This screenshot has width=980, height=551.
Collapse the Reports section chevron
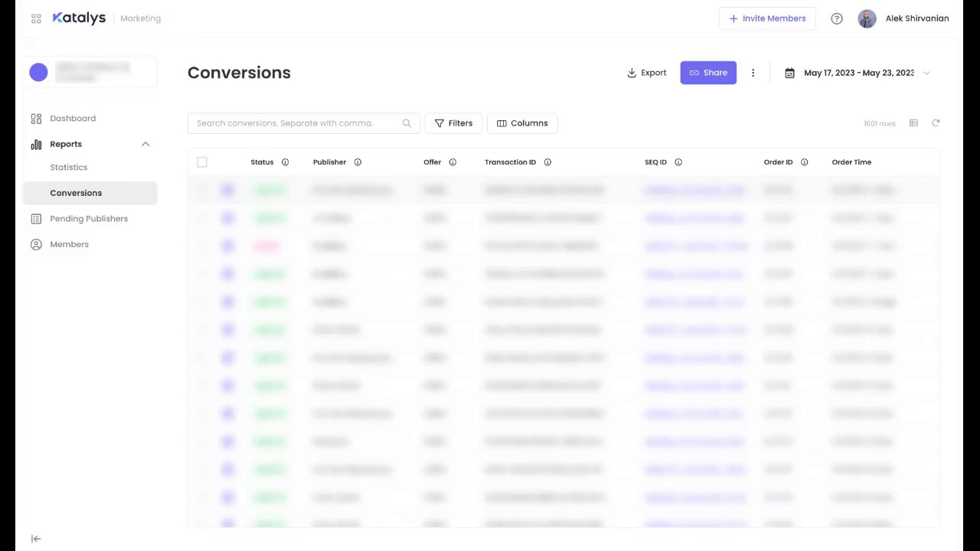pyautogui.click(x=145, y=144)
